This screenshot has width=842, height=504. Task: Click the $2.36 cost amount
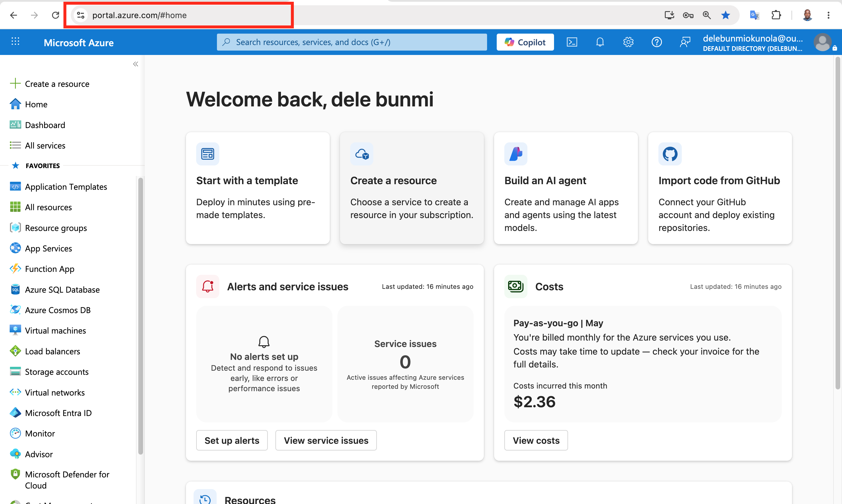(534, 402)
